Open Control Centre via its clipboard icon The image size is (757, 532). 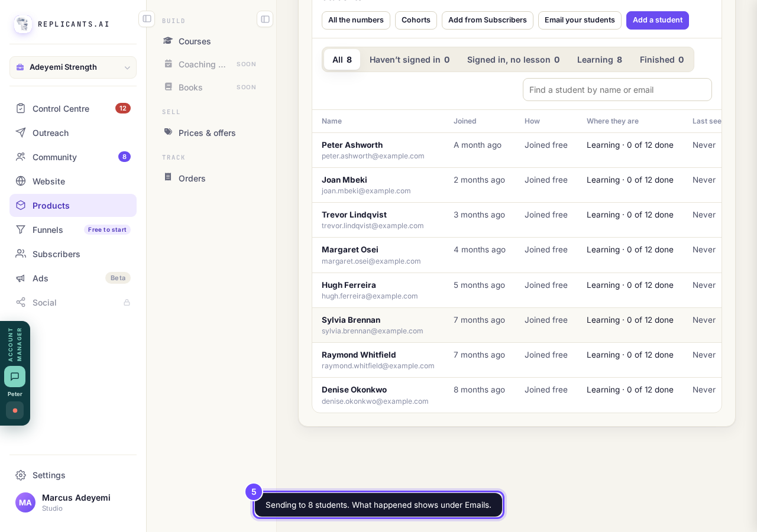point(21,108)
